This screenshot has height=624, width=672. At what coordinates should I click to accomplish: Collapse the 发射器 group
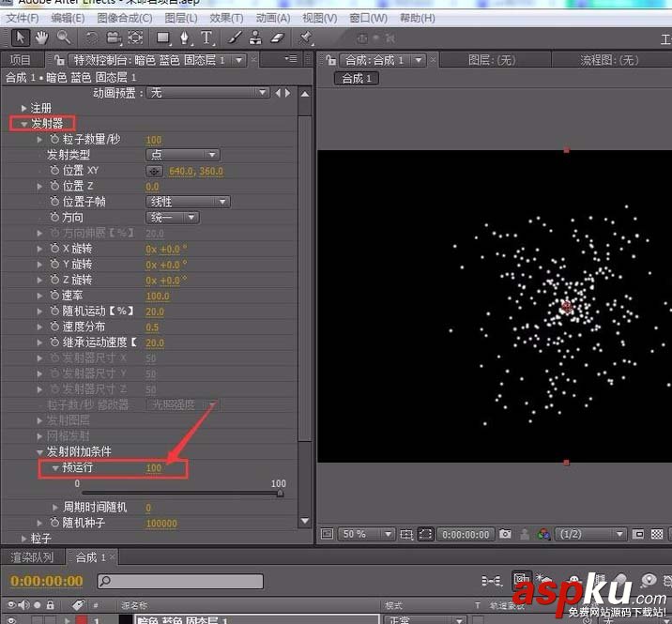(24, 124)
